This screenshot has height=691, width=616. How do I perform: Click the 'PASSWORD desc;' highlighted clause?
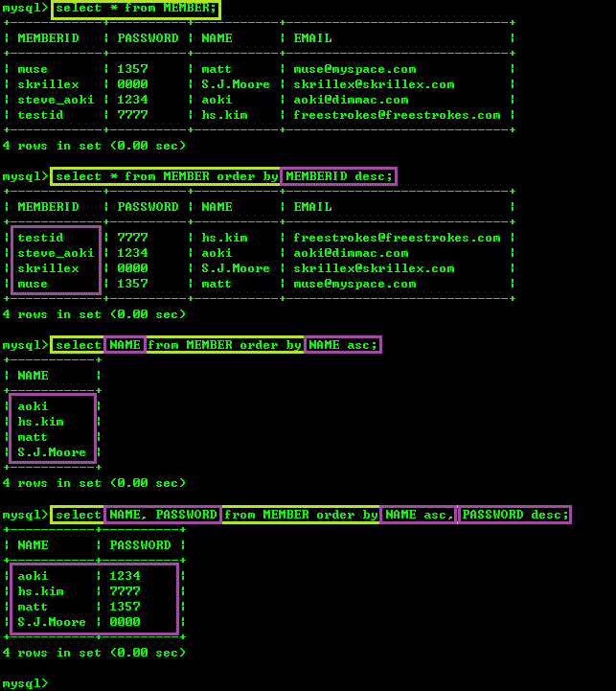(x=514, y=515)
